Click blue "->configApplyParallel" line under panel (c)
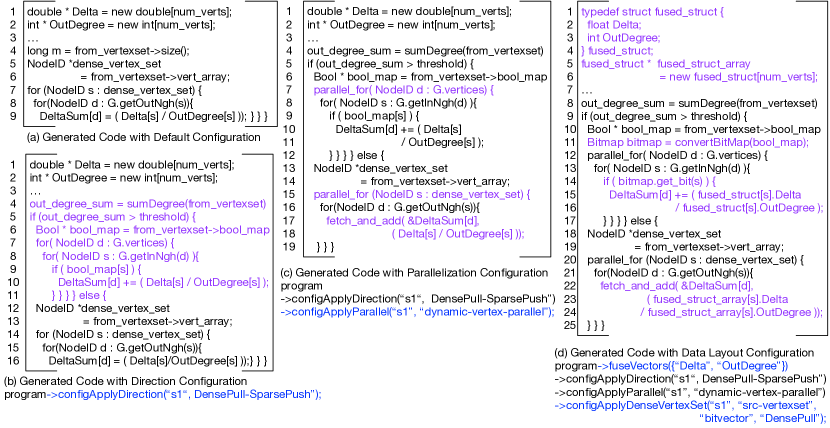The width and height of the screenshot is (830, 428). click(x=417, y=312)
